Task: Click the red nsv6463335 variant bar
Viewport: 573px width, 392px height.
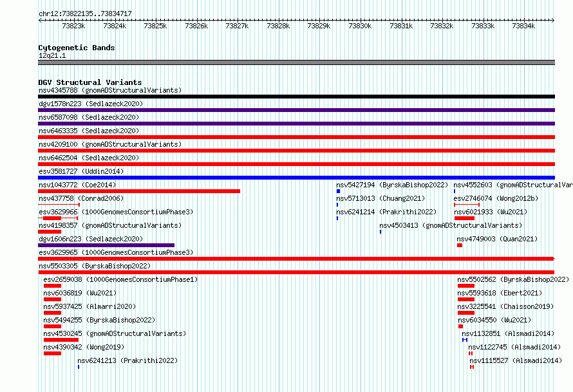Action: point(296,137)
